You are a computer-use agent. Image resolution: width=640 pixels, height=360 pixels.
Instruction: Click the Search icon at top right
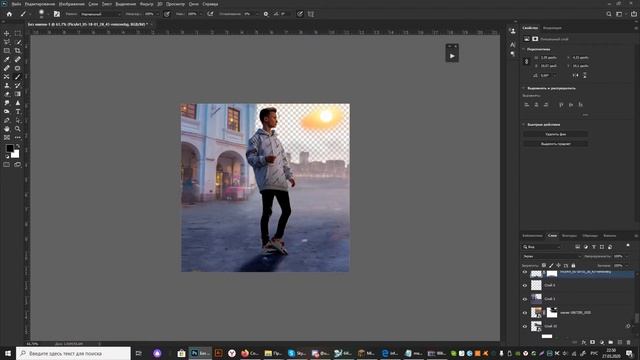(609, 14)
